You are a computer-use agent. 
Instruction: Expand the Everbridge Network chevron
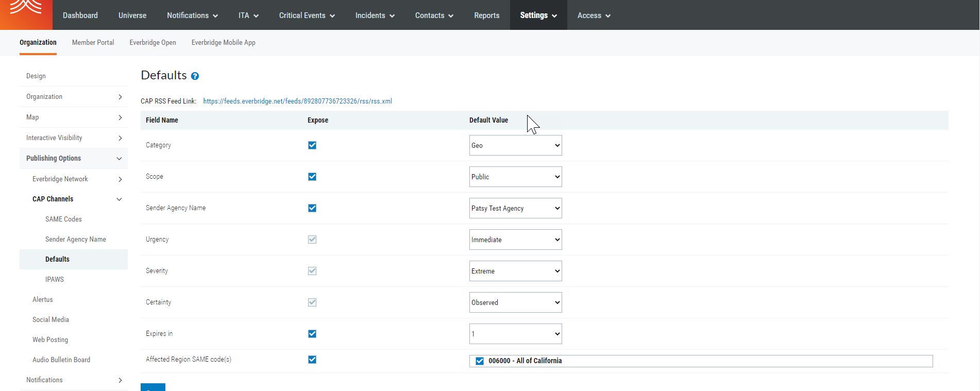tap(120, 179)
